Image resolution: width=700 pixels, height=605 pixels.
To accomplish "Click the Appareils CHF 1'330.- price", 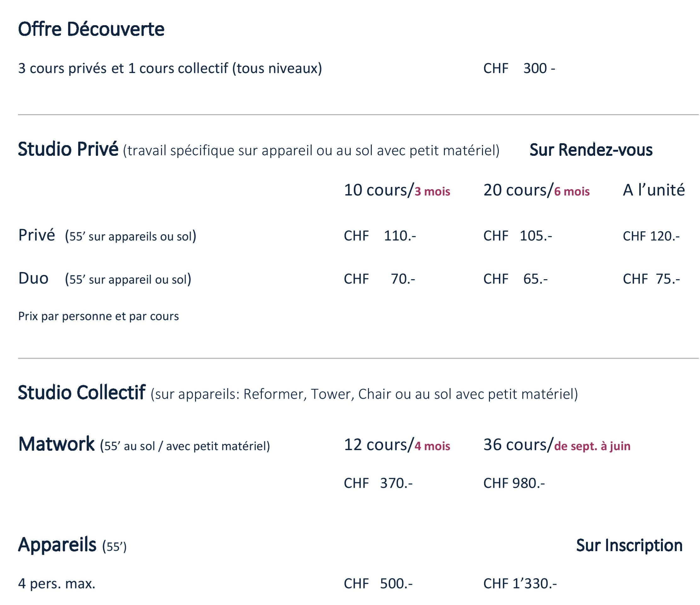I will coord(520,583).
